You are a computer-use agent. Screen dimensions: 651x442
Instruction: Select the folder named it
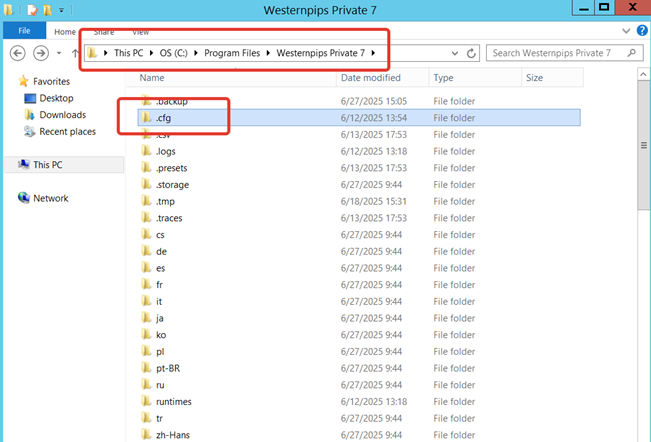point(159,302)
